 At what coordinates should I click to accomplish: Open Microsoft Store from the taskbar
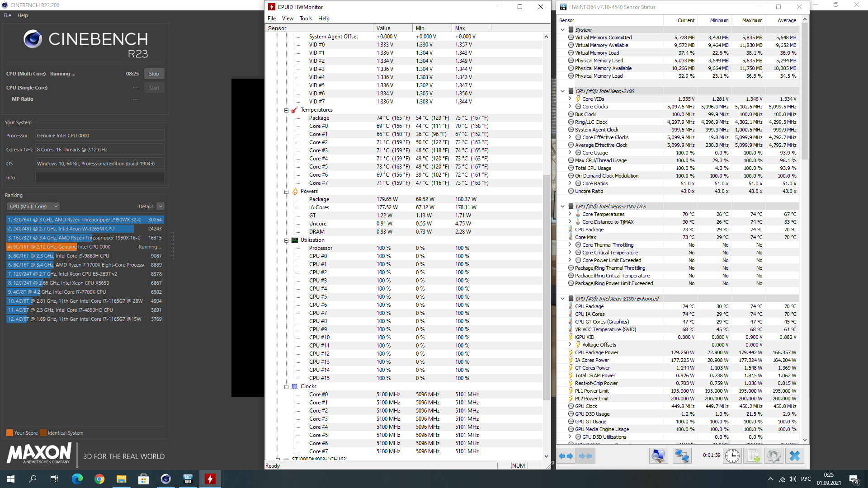[x=144, y=479]
